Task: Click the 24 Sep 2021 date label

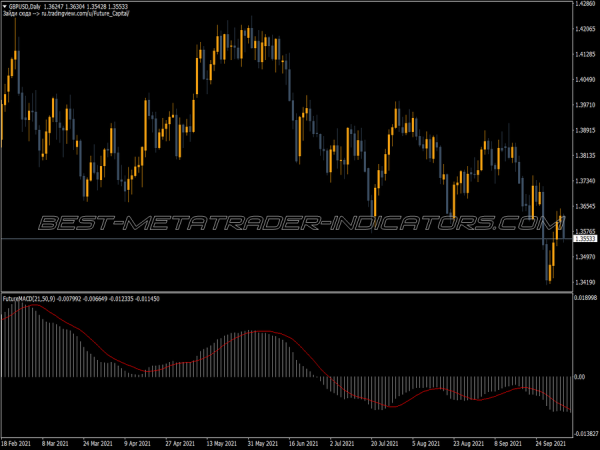Action: coord(551,444)
